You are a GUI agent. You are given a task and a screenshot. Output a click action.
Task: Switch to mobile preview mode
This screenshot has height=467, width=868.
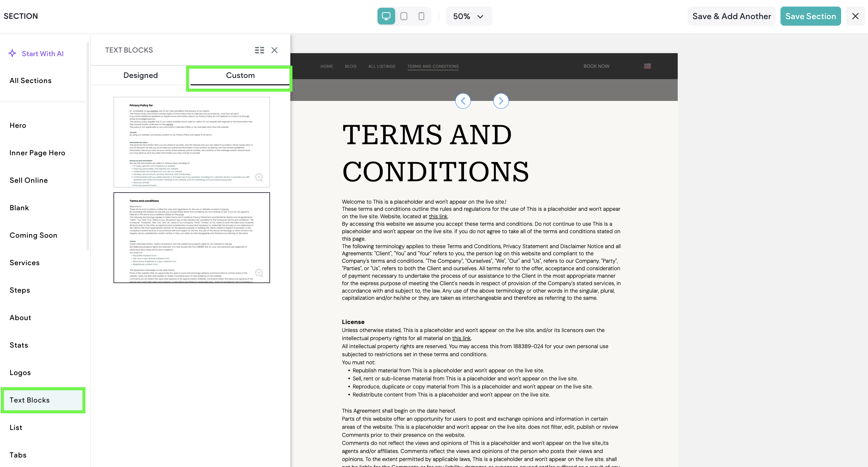click(x=421, y=16)
